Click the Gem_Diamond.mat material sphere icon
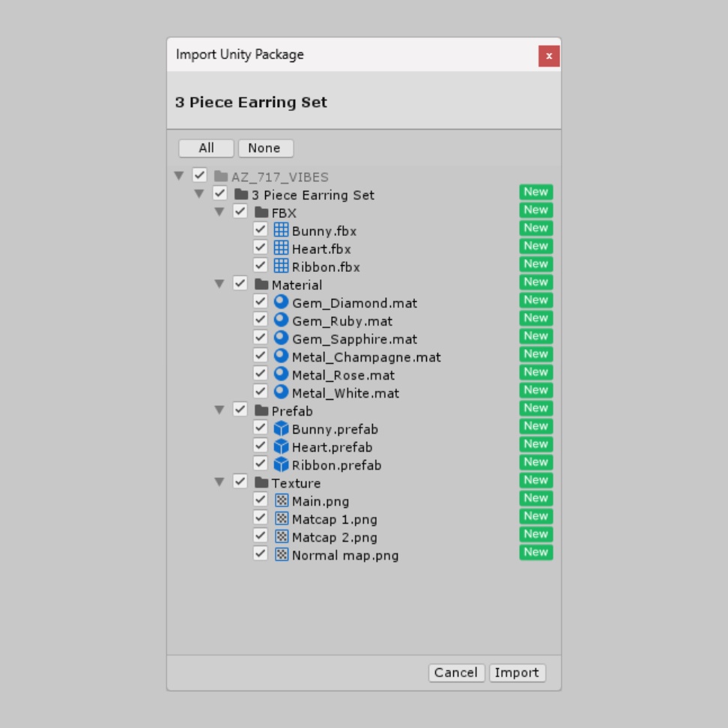 281,302
